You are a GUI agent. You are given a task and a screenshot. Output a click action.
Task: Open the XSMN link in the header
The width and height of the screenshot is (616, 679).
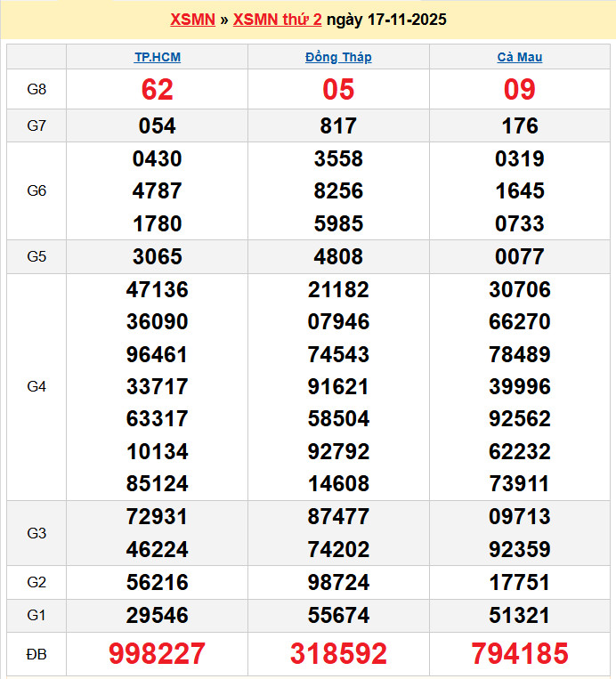pyautogui.click(x=192, y=20)
